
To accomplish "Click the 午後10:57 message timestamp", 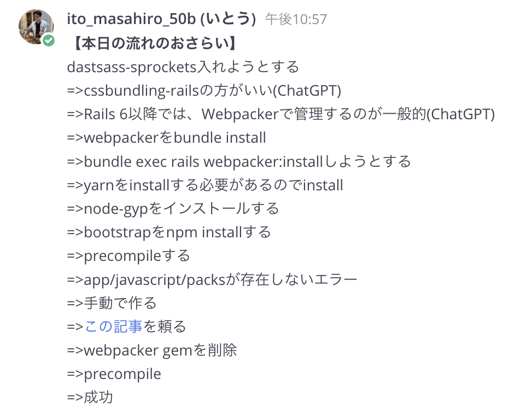I will point(296,20).
